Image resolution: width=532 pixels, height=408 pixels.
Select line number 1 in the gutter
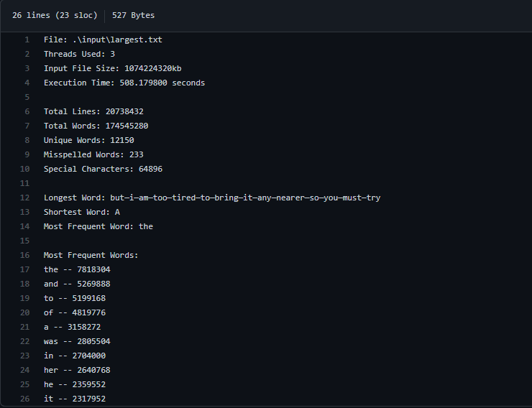(27, 40)
